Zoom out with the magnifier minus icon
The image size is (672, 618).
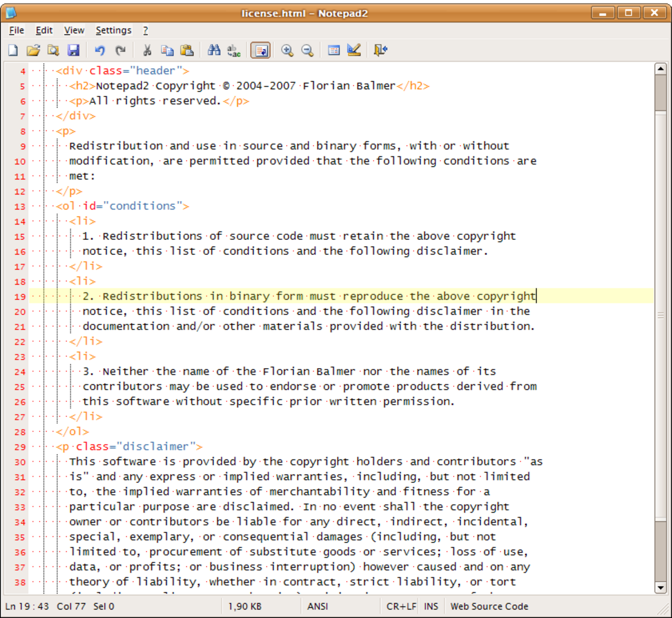(307, 50)
